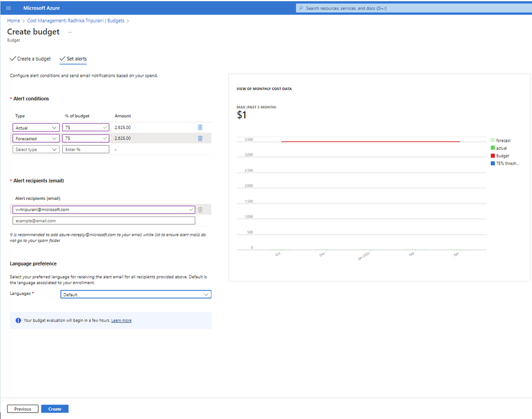Click the Microsoft Azure title
Viewport: 532px width, 419px height.
[42, 8]
